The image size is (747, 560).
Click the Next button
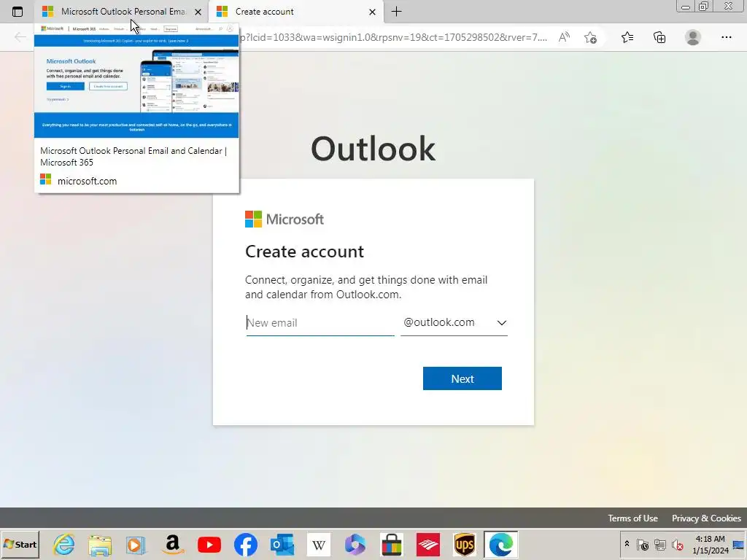tap(462, 378)
